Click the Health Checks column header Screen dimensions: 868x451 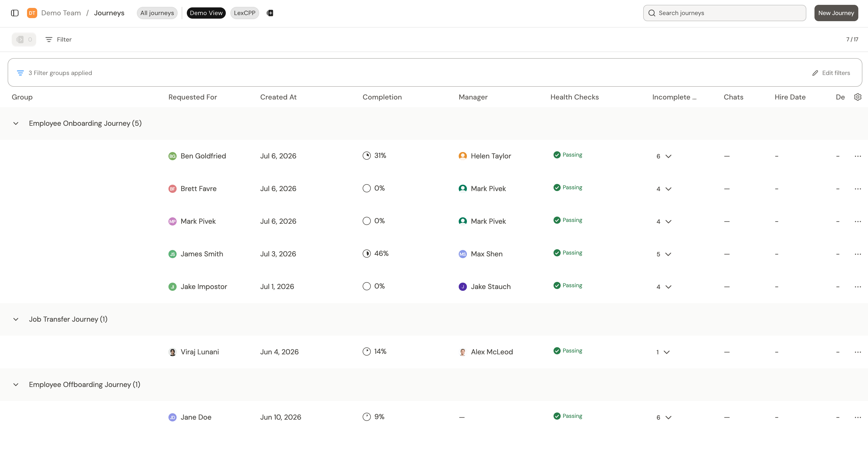point(574,97)
